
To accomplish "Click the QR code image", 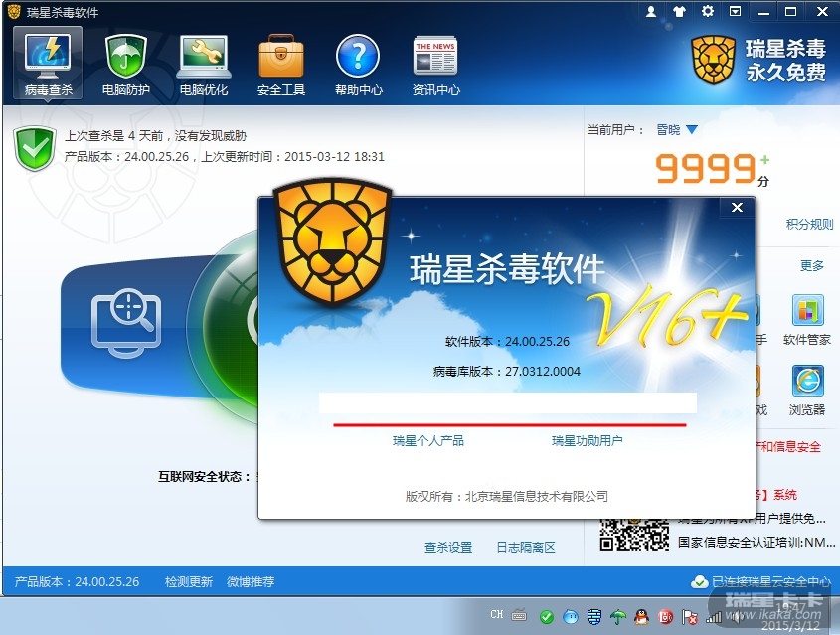I will [x=635, y=534].
